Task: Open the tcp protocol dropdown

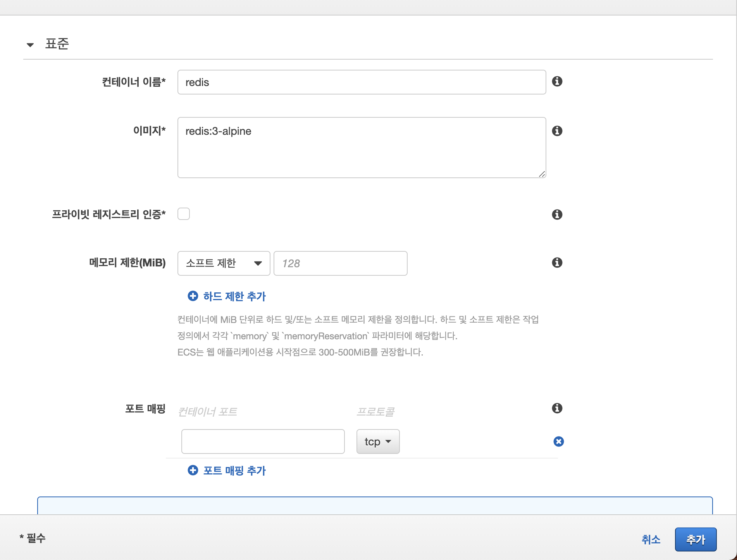Action: [378, 441]
